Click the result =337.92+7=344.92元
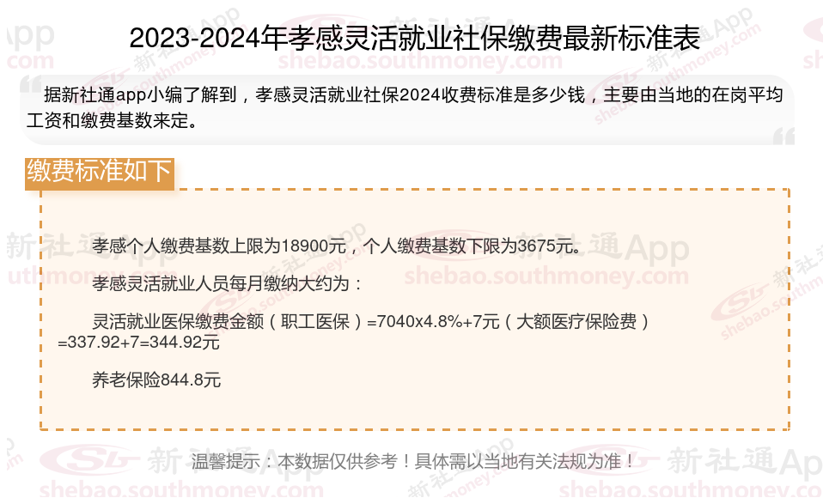Viewport: 823px width, 504px height. [138, 343]
